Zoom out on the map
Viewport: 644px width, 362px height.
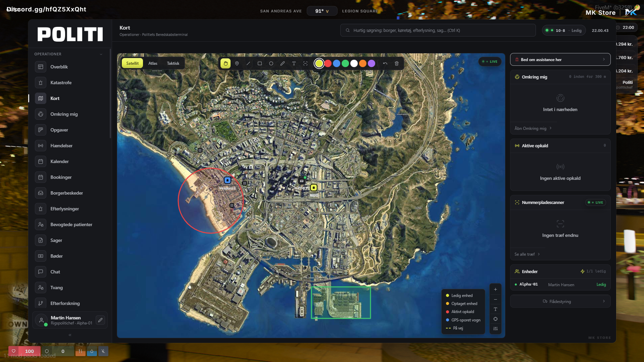(495, 299)
